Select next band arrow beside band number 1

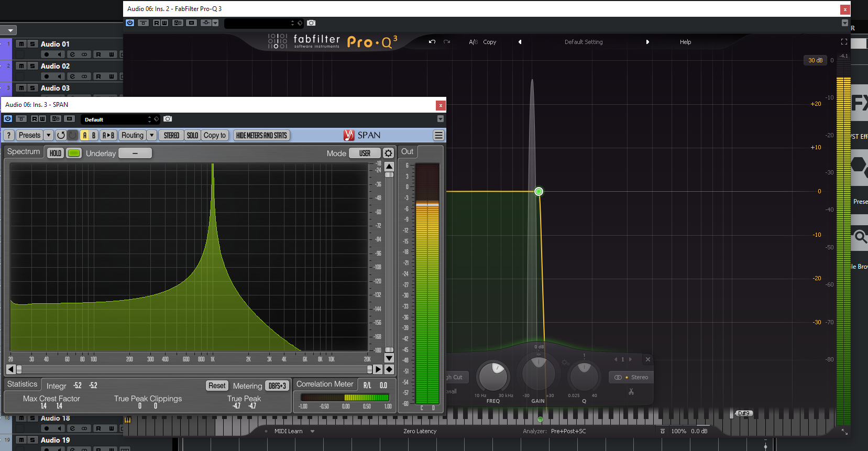click(x=630, y=359)
